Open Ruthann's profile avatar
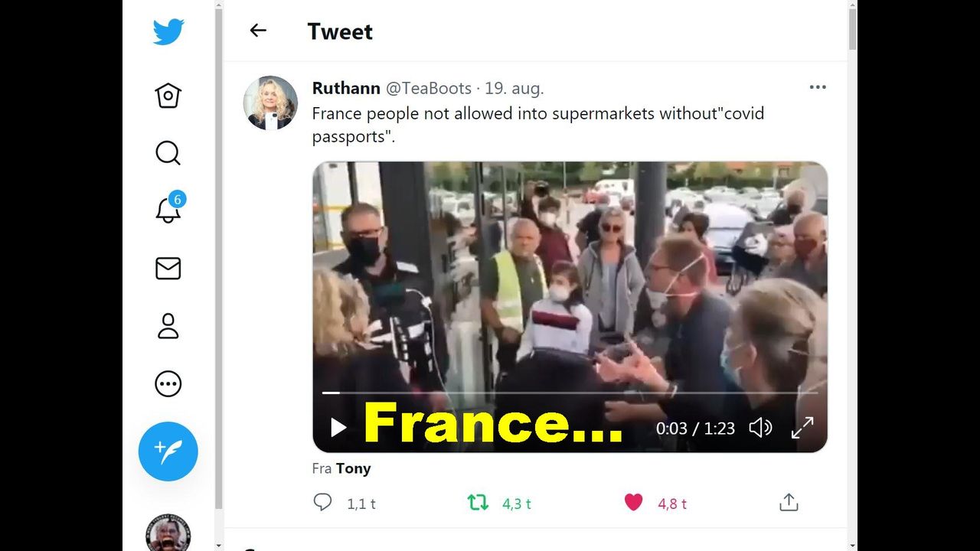 [270, 103]
